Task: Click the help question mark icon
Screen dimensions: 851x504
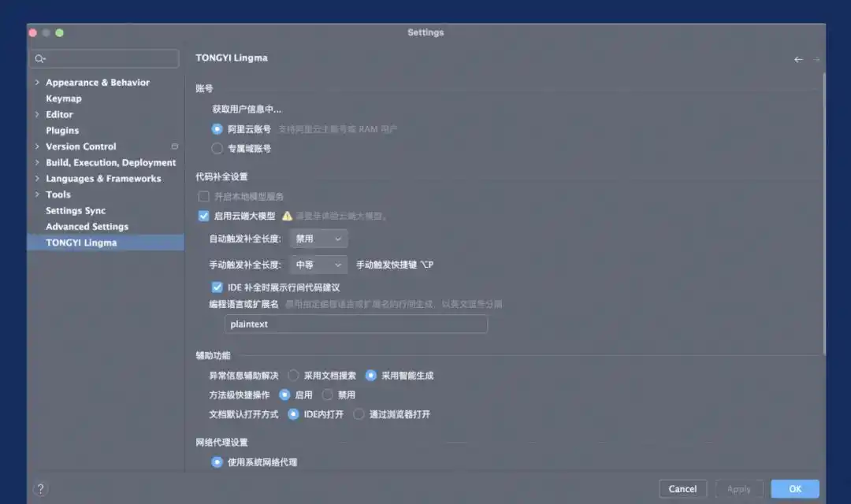Action: point(40,488)
